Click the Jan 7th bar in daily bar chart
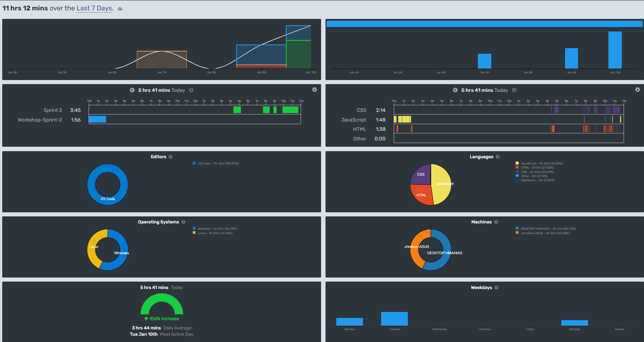Screen dimensions: 644x342 point(485,61)
